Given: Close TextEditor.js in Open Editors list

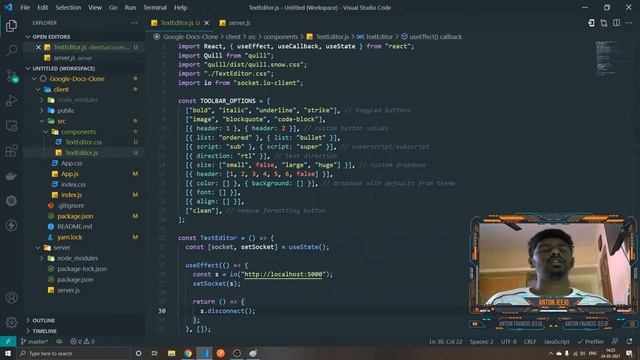Looking at the screenshot, I should [x=38, y=47].
